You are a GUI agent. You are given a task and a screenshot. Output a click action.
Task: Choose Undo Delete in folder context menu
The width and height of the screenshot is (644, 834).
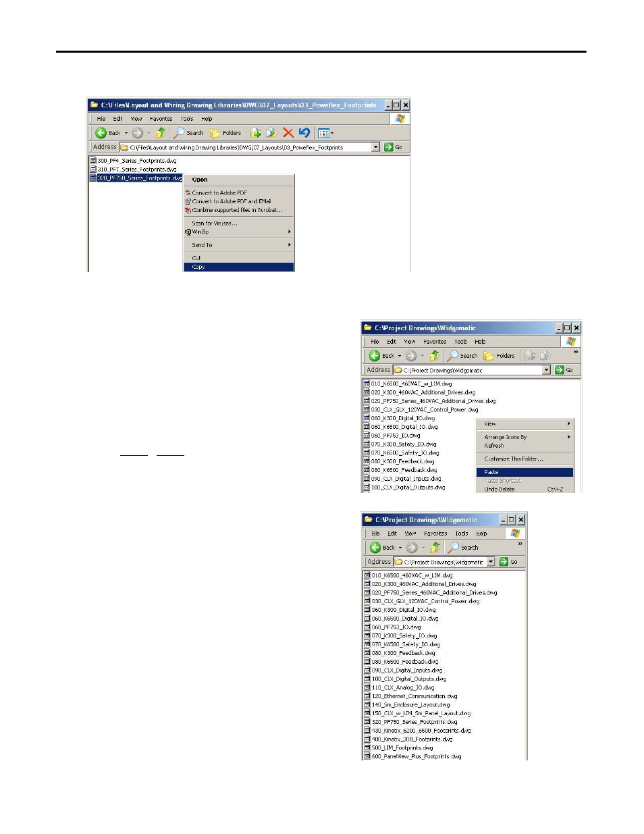pos(525,489)
